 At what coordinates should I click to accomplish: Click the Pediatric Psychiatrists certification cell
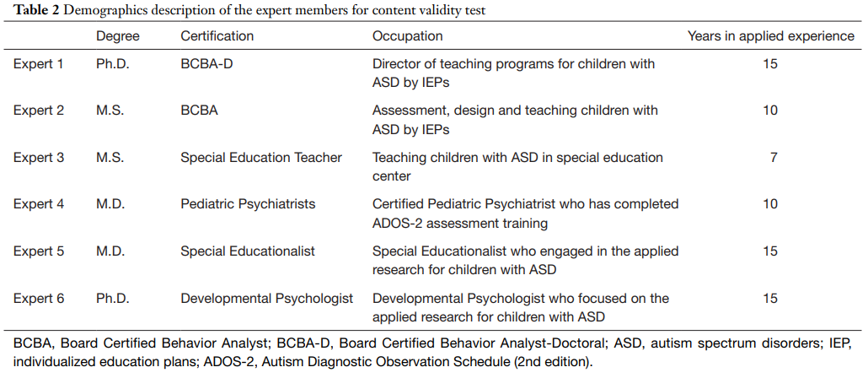248,204
